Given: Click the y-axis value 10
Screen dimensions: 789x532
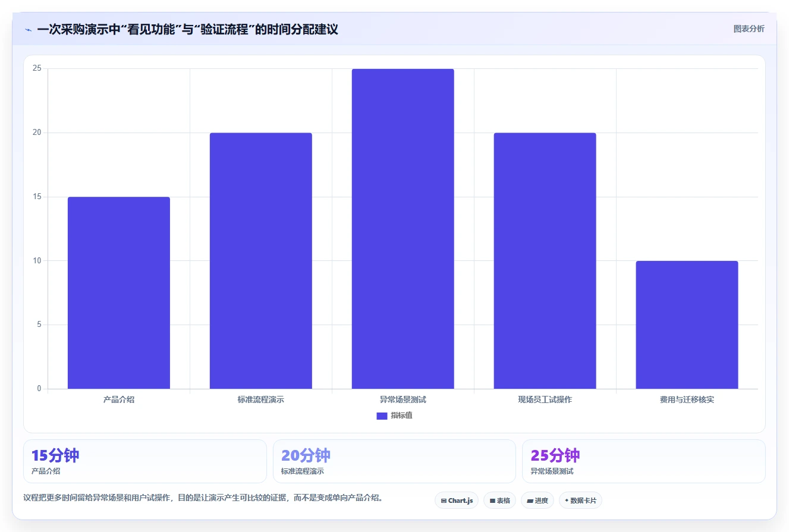Looking at the screenshot, I should point(37,261).
